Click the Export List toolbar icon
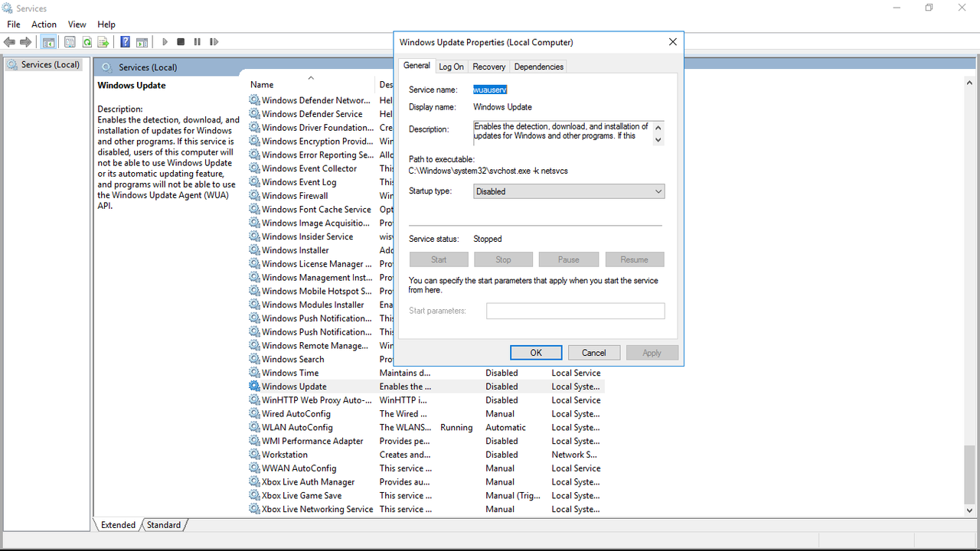The image size is (980, 551). [x=103, y=42]
